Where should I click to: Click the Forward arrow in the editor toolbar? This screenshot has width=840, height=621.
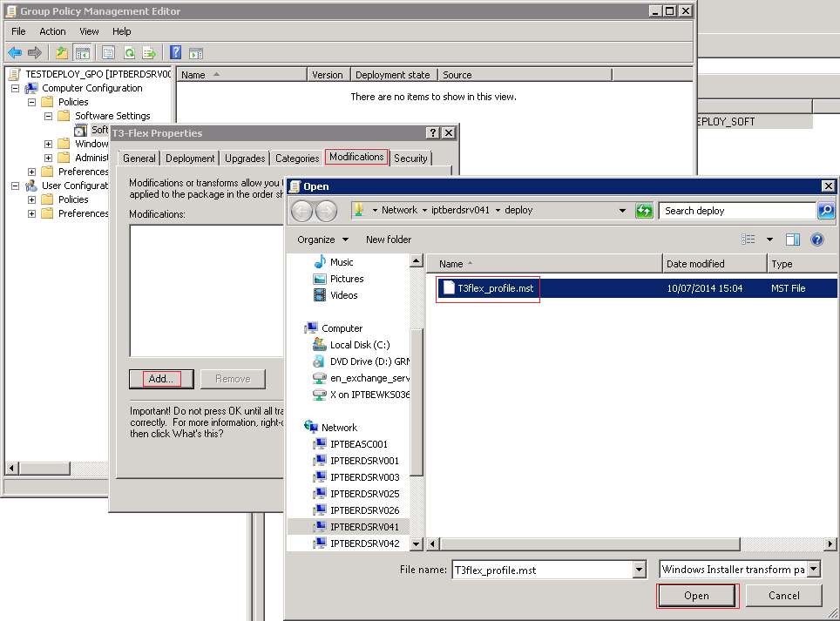[x=34, y=52]
